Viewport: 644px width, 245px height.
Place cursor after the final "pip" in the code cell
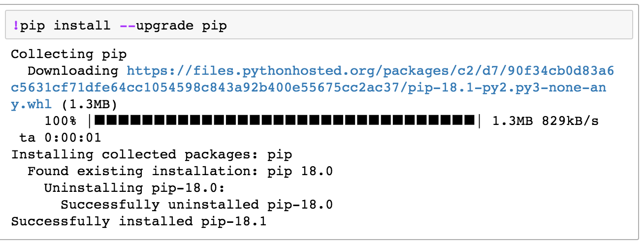tap(227, 26)
